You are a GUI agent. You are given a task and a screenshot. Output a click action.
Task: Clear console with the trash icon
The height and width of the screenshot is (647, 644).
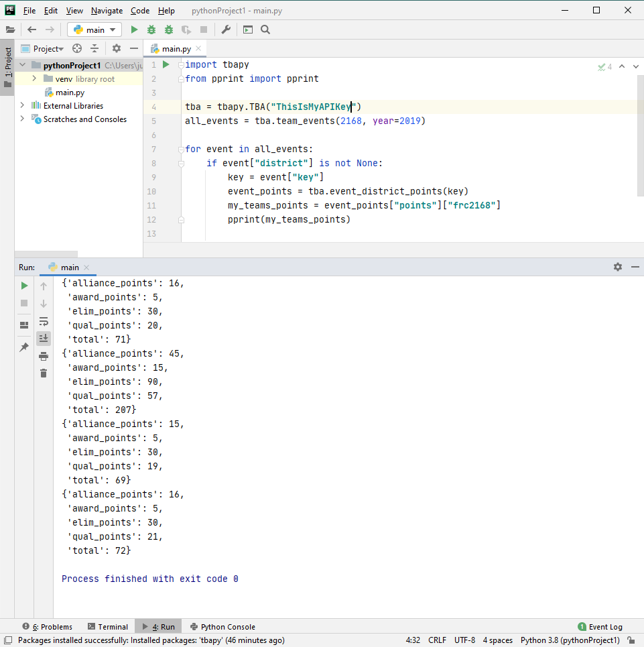44,373
